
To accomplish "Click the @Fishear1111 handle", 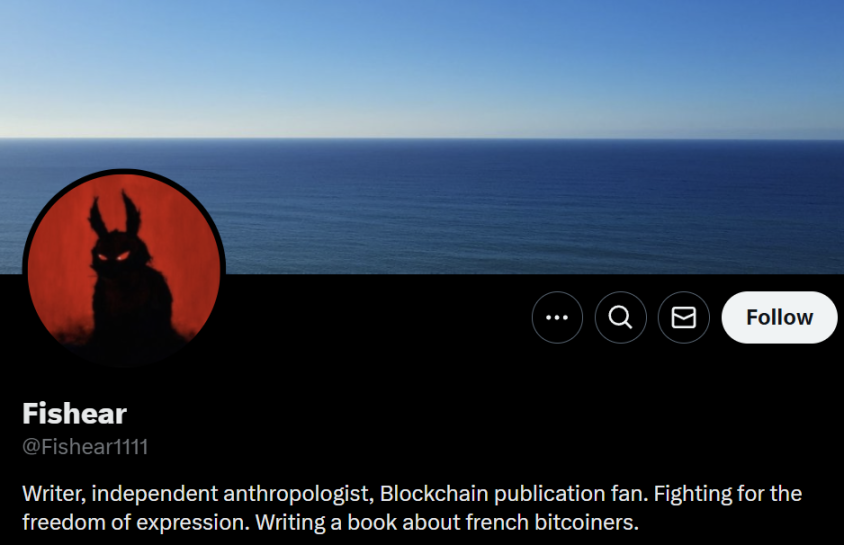I will (85, 447).
